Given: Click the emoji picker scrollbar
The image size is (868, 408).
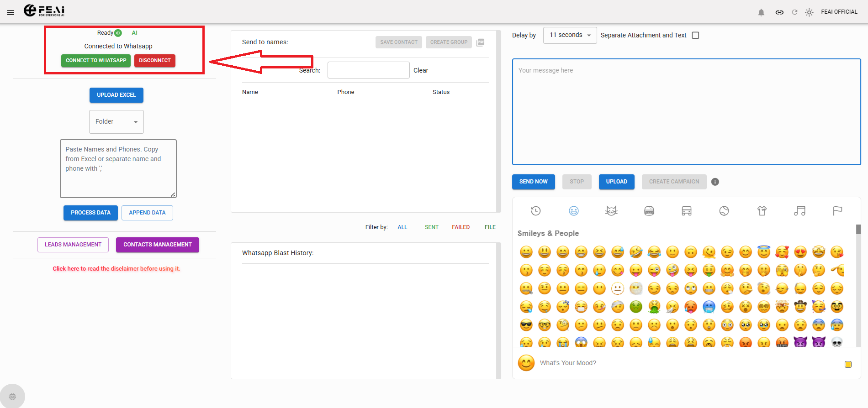Looking at the screenshot, I should tap(858, 229).
